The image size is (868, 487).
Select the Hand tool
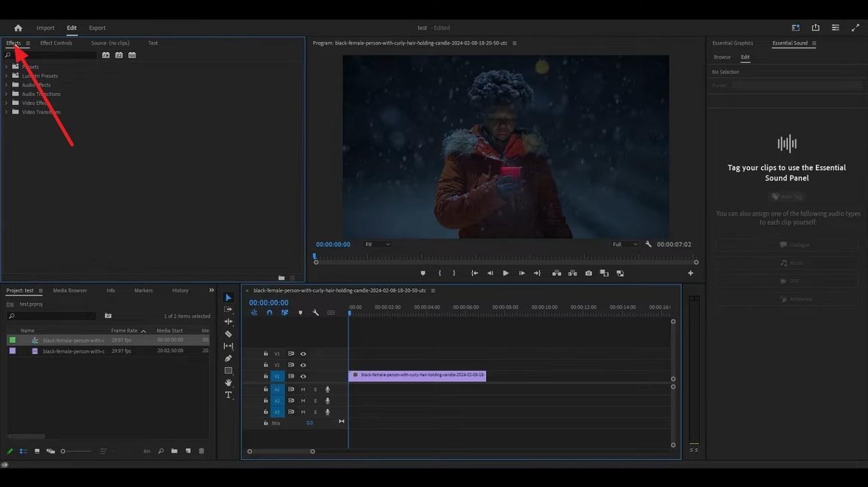pyautogui.click(x=228, y=382)
